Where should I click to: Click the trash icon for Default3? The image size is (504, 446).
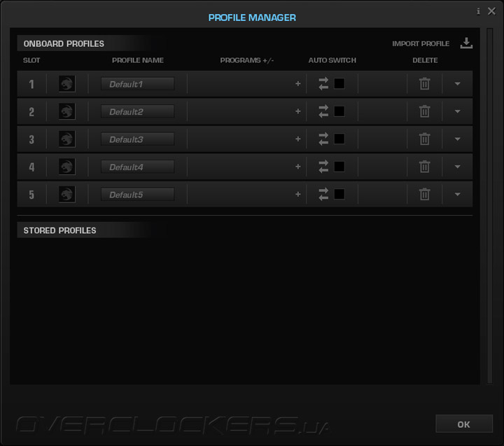pos(424,139)
